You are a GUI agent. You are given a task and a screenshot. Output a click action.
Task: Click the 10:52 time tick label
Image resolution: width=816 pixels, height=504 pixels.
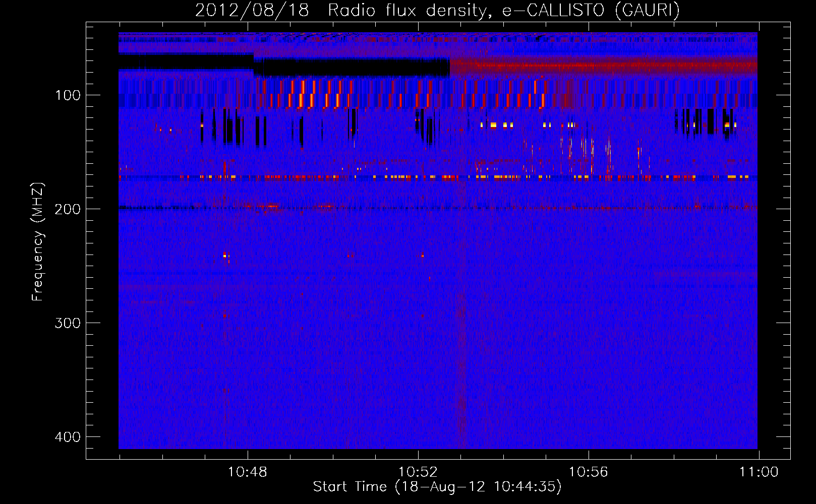[x=418, y=472]
